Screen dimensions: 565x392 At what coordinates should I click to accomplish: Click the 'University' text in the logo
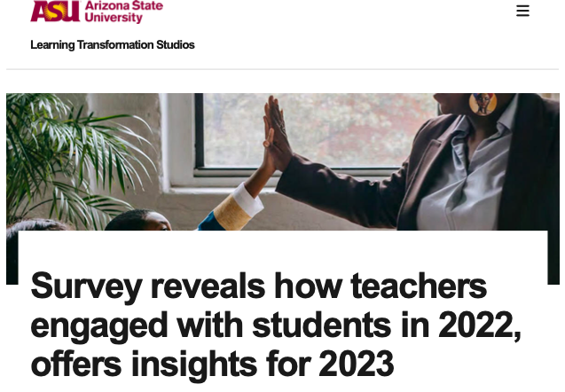click(114, 18)
